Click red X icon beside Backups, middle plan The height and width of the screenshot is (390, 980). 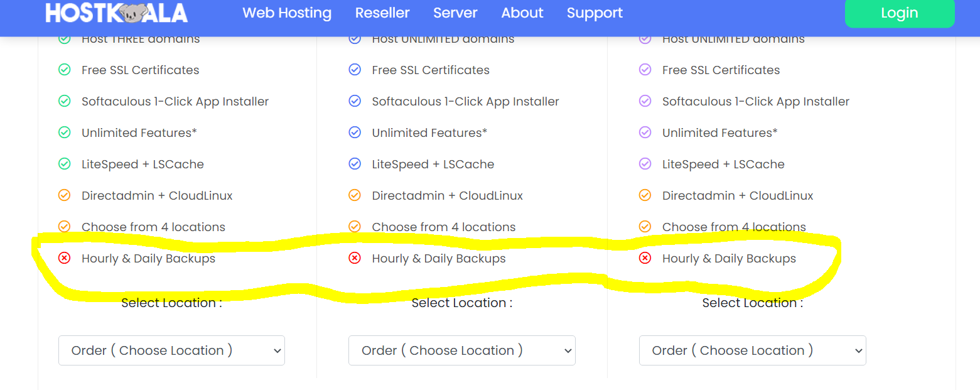pyautogui.click(x=355, y=258)
